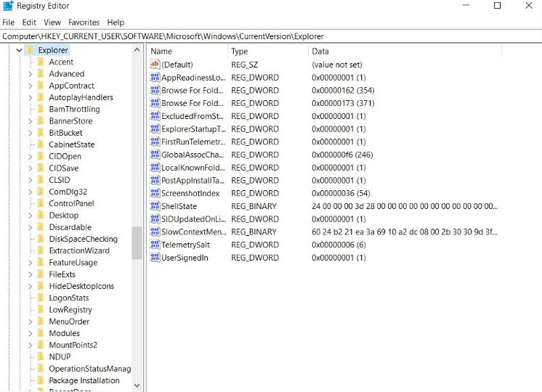Sort values by Name column header
The height and width of the screenshot is (392, 542).
188,51
